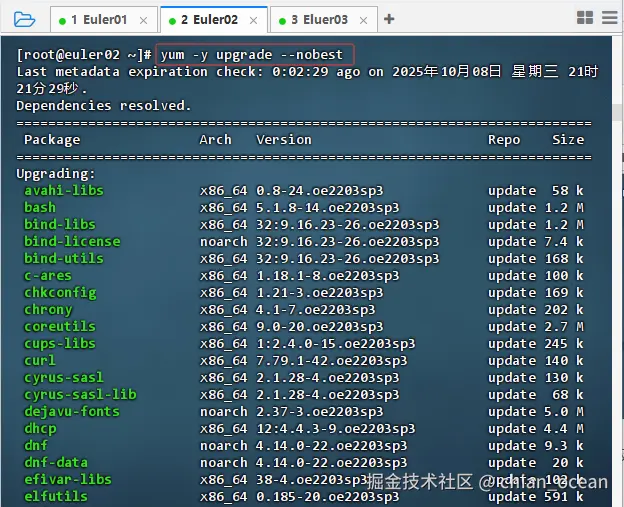The height and width of the screenshot is (507, 624).
Task: Click the Arch column header
Action: (215, 140)
